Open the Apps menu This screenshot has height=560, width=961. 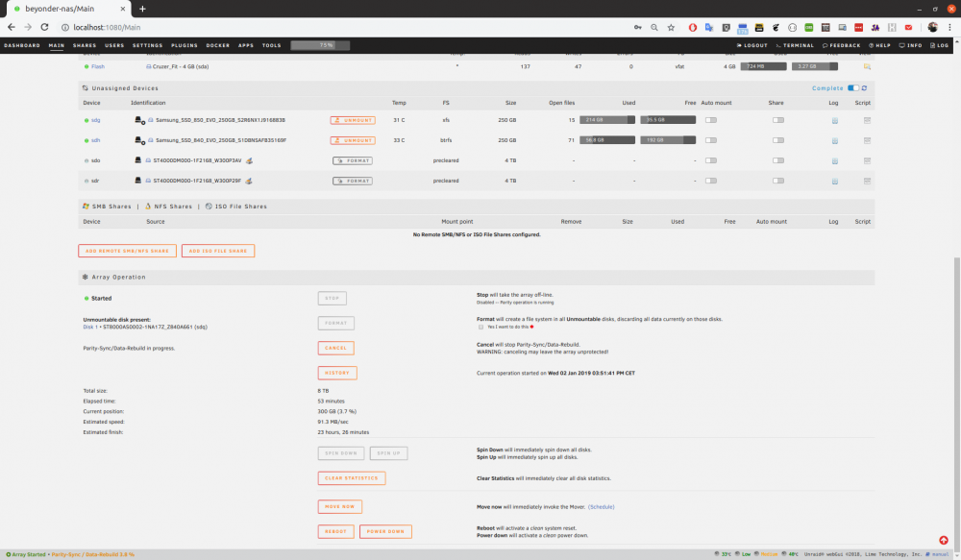pyautogui.click(x=246, y=45)
